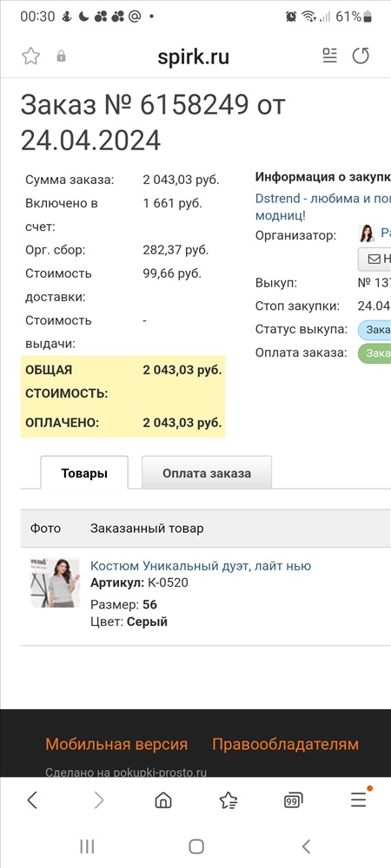Open Костюм Уникальный дуэт product link

coord(201,566)
